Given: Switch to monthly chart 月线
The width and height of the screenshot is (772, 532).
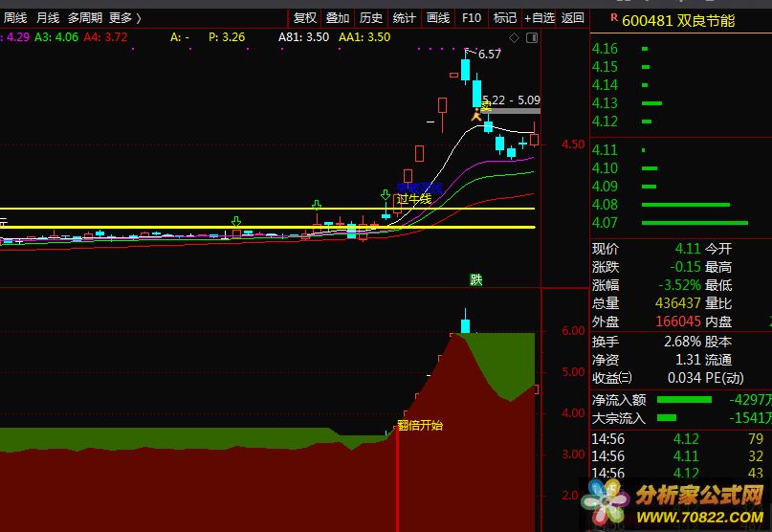Looking at the screenshot, I should pos(48,18).
